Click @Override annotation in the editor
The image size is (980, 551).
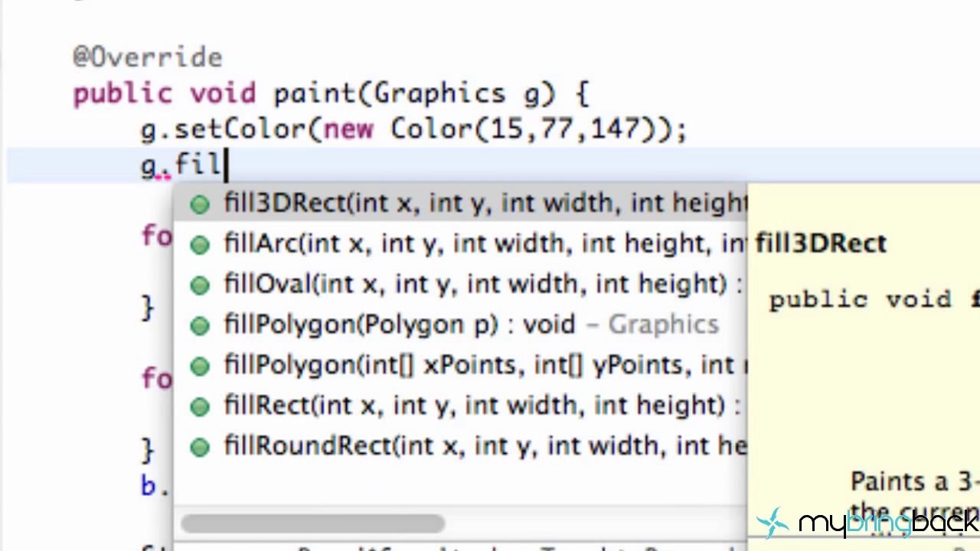148,57
